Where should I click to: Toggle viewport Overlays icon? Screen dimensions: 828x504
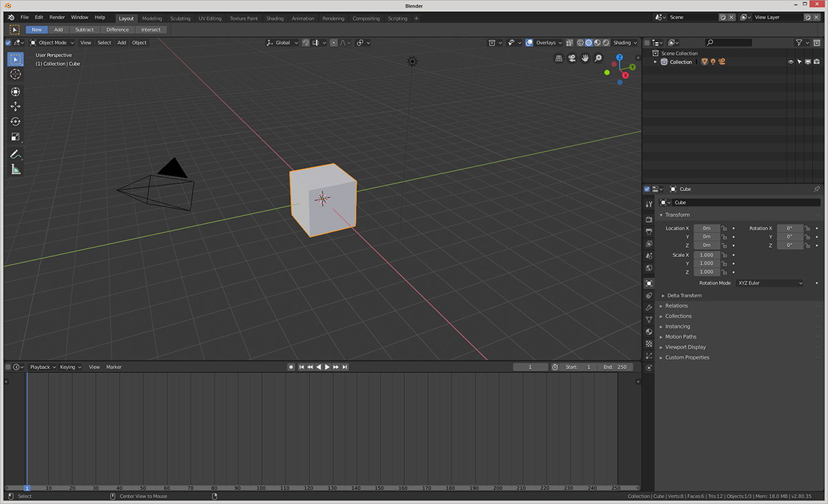[x=529, y=43]
